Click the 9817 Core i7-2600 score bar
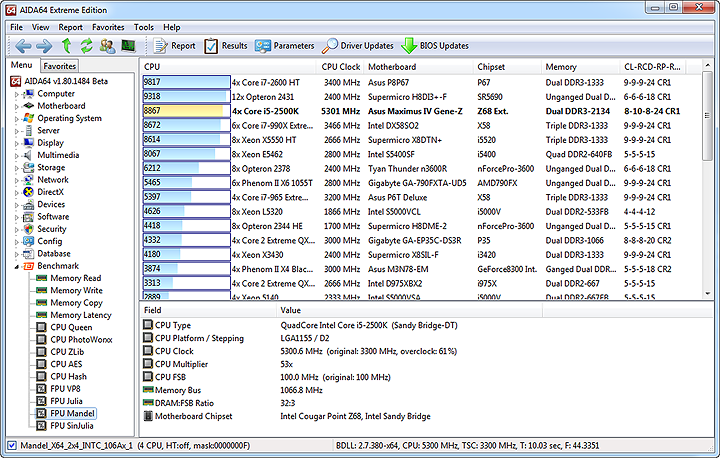This screenshot has height=458, width=720. (x=186, y=82)
